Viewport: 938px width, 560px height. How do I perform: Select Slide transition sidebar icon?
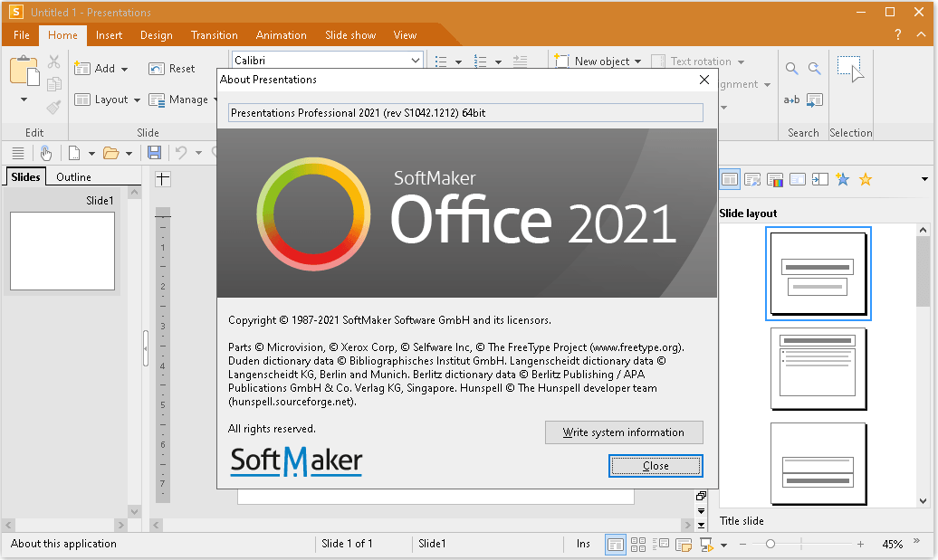click(820, 179)
